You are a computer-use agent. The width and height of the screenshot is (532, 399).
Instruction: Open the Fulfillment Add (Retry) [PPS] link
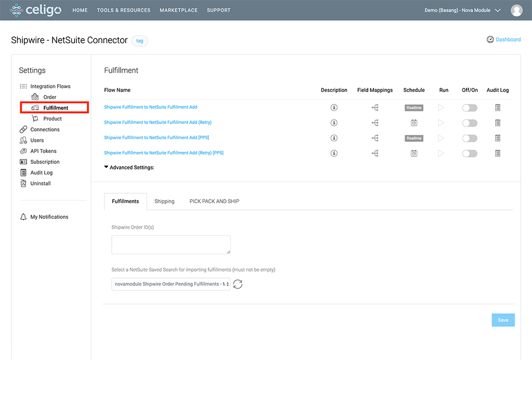coord(164,153)
